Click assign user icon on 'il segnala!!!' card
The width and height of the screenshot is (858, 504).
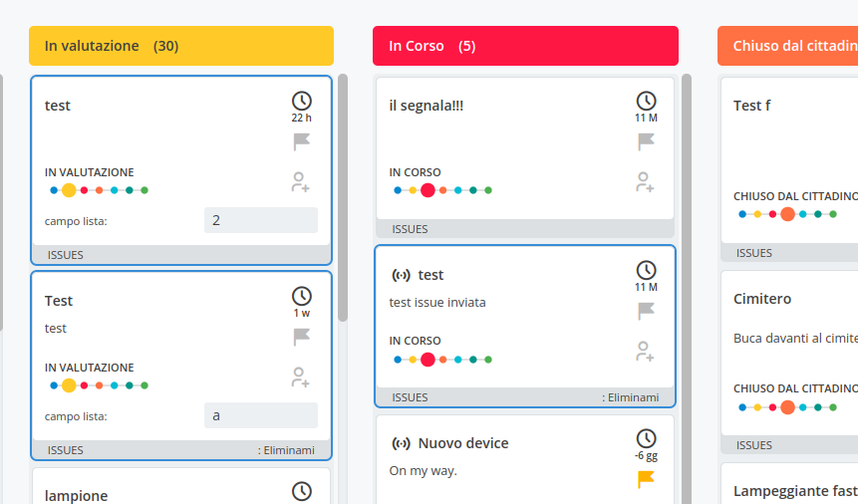[645, 182]
